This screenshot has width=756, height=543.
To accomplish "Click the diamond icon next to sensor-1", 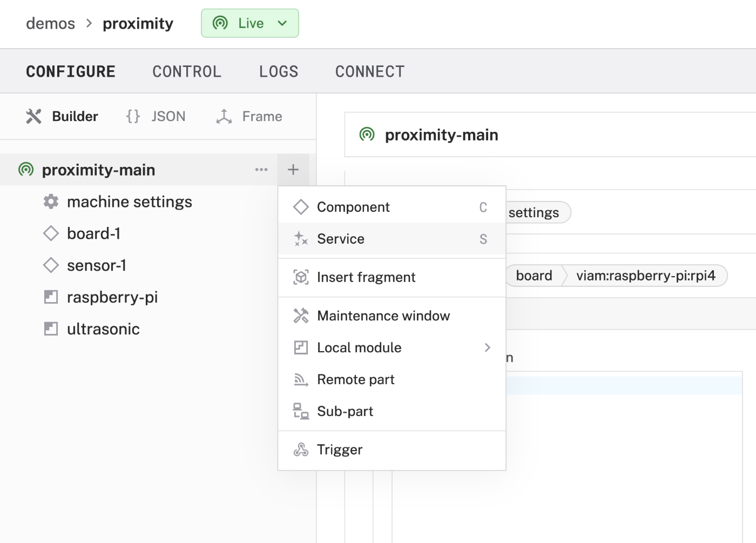I will [x=51, y=265].
